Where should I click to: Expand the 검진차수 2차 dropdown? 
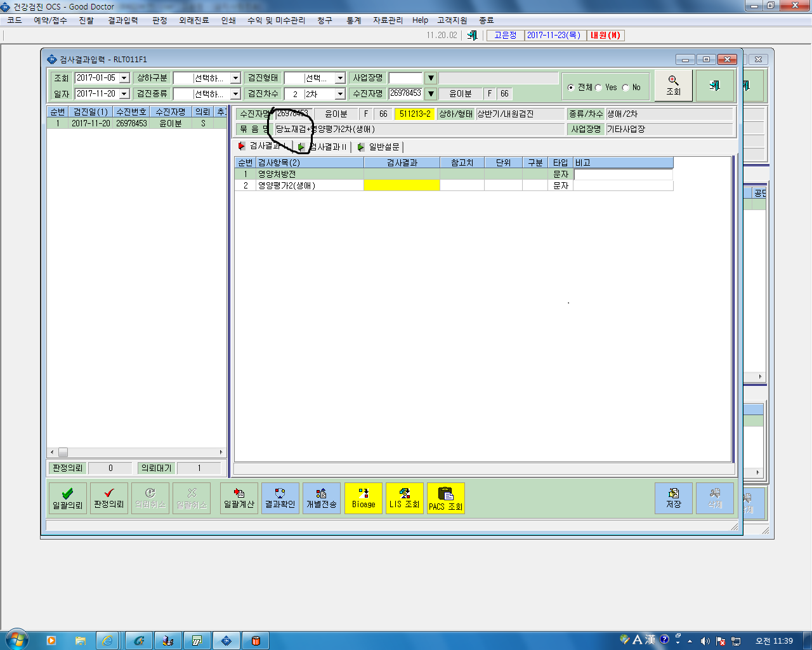pos(340,94)
